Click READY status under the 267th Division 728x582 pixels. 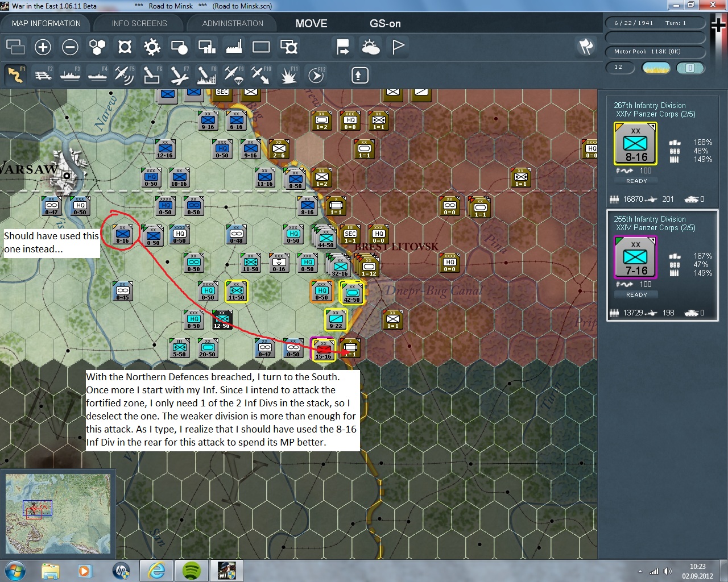tap(636, 181)
